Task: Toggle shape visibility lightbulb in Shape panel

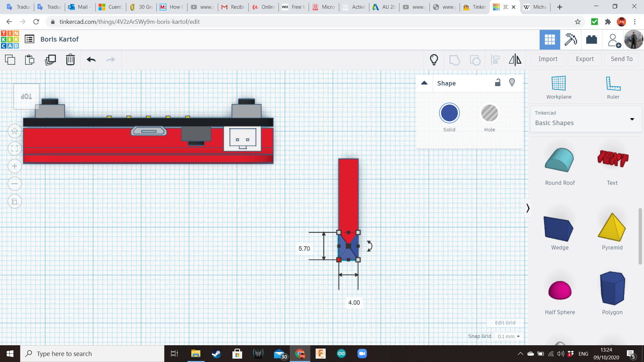Action: coord(512,83)
